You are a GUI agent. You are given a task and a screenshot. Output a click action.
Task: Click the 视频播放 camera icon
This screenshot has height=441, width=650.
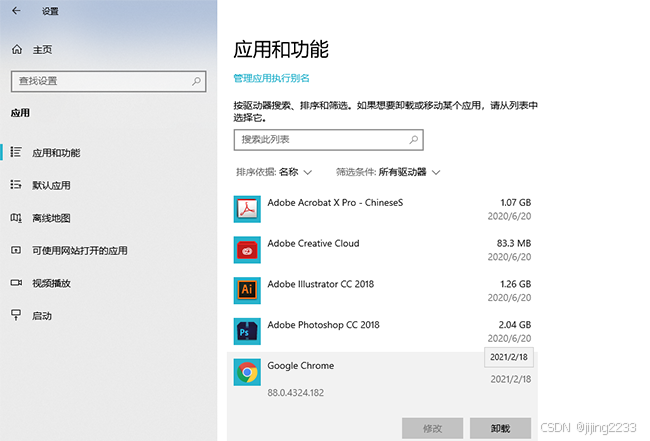16,283
